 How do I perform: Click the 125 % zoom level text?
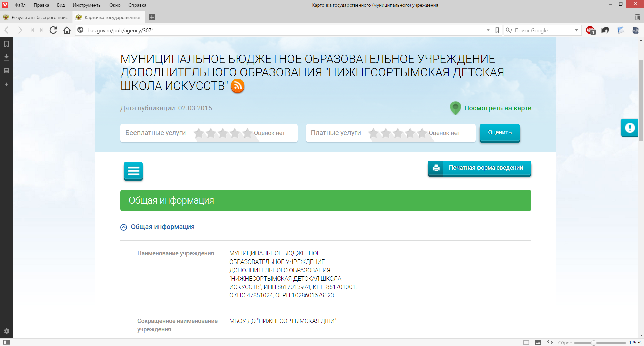tap(635, 343)
